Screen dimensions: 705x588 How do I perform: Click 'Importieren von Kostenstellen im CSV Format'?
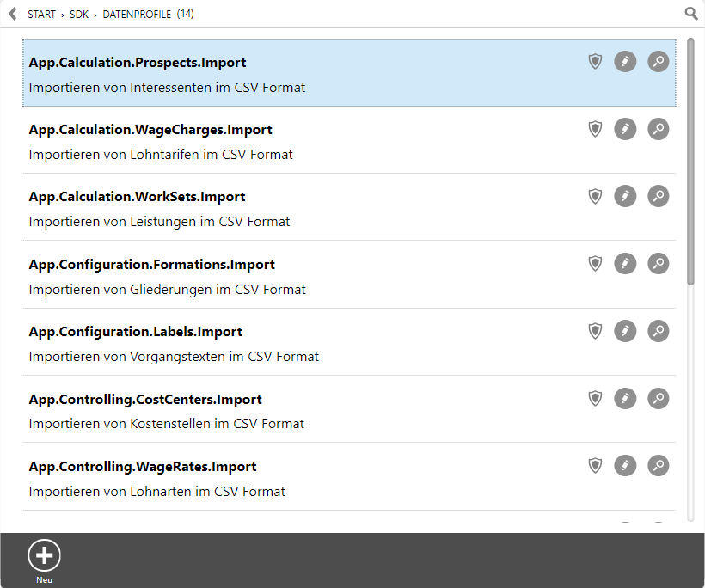[166, 424]
